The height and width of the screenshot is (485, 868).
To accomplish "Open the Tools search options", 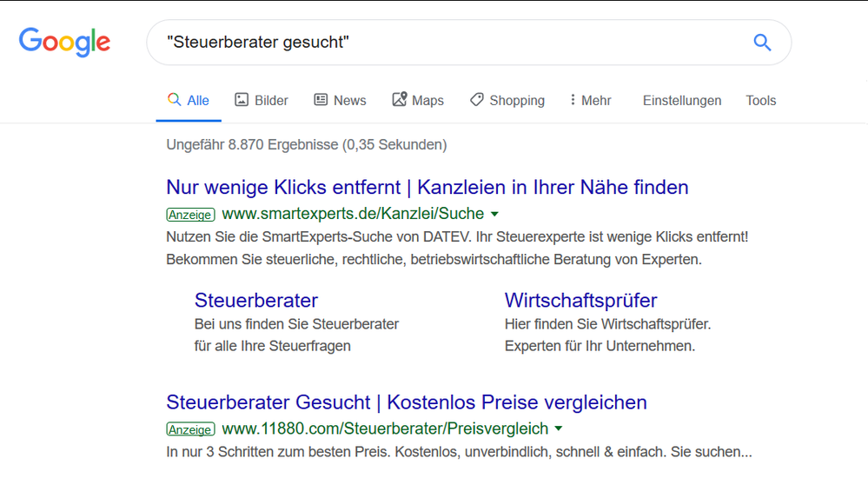I will coord(760,100).
